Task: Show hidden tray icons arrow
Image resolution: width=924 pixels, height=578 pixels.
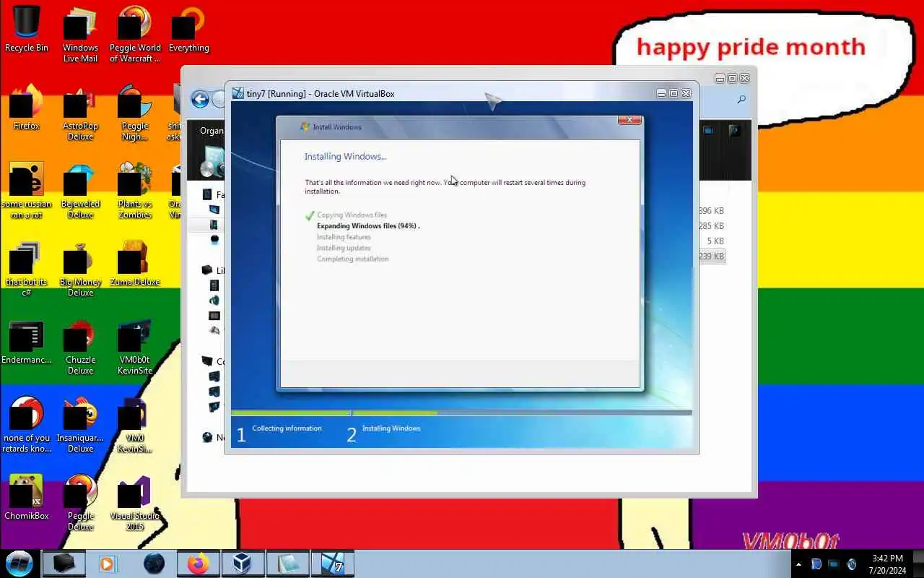Action: (798, 564)
